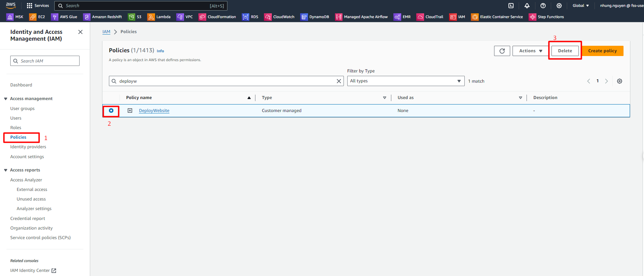This screenshot has width=644, height=276.
Task: Open the DeployWebsite policy link
Action: click(154, 111)
